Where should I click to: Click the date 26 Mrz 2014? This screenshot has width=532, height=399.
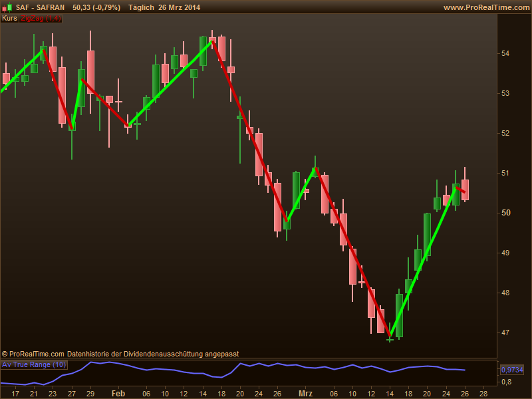click(179, 7)
